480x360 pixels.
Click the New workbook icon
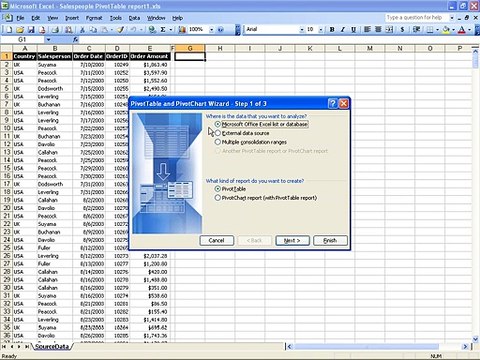[9, 30]
